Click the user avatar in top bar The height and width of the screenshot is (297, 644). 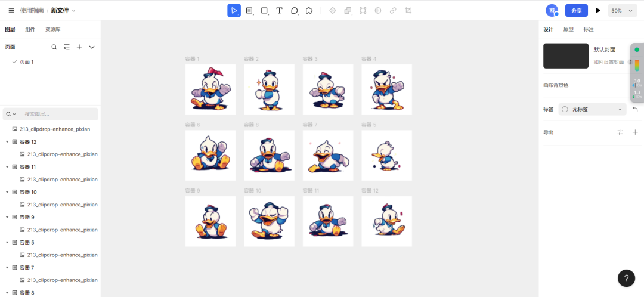[x=552, y=10]
